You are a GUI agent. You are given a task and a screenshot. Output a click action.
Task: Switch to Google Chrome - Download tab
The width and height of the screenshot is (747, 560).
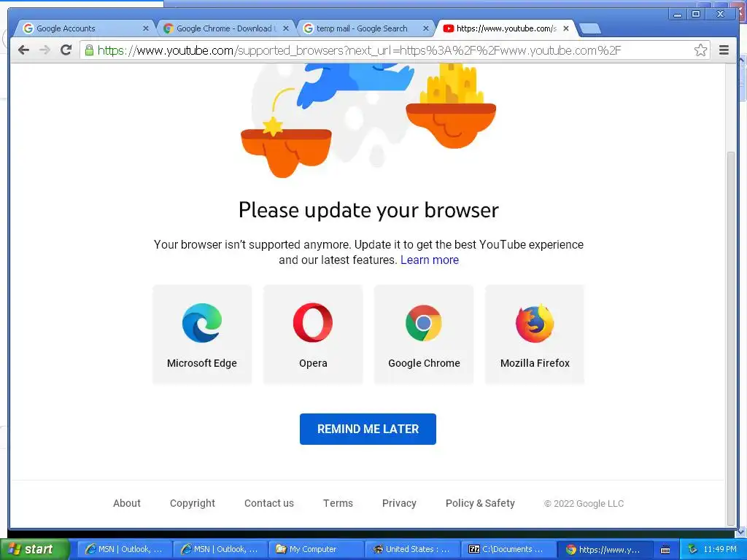pos(224,28)
